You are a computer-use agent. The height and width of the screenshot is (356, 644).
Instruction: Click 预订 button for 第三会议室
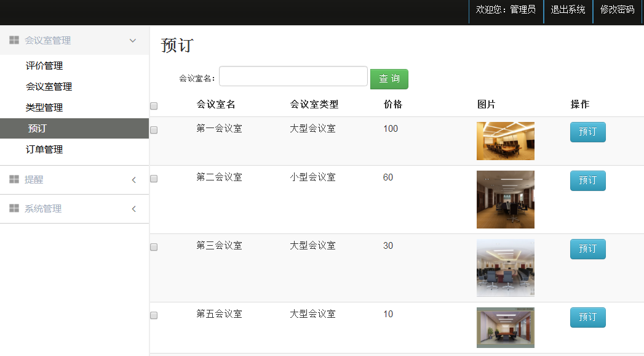(588, 249)
